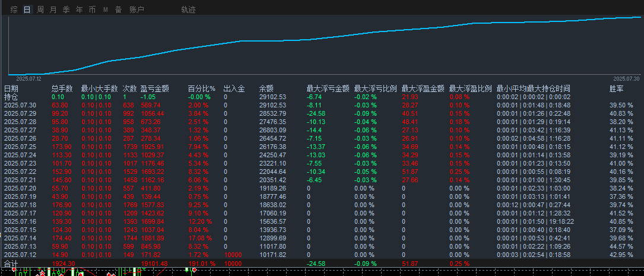Click balance value 22044.64
The height and width of the screenshot is (276, 644).
[272, 172]
